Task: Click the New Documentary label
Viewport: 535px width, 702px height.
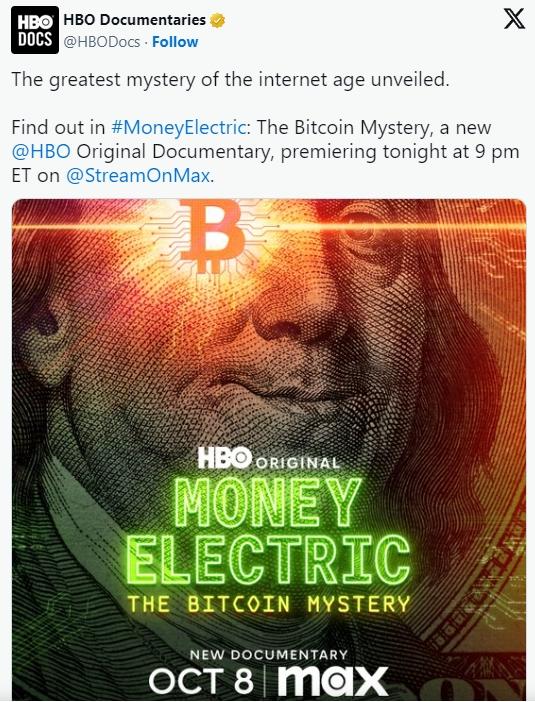Action: pyautogui.click(x=269, y=655)
